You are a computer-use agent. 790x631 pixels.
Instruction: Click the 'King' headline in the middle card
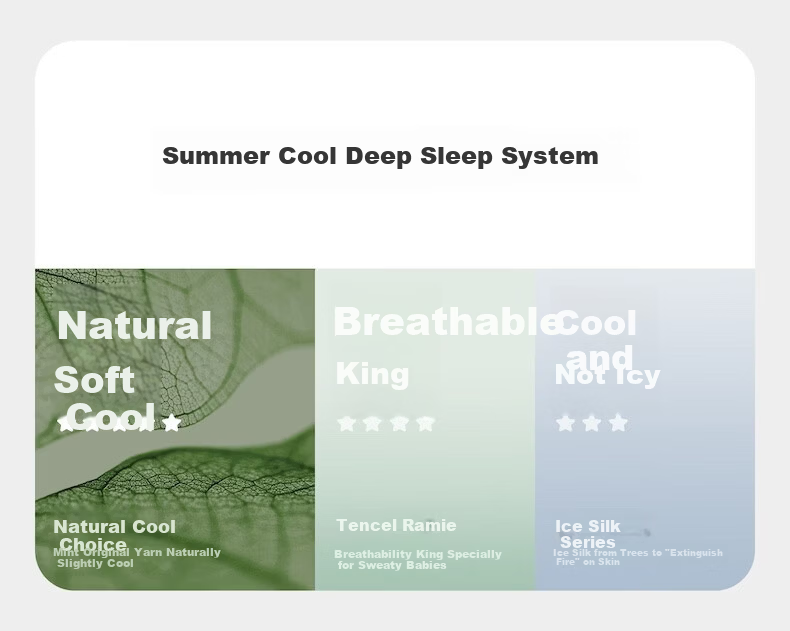click(372, 374)
